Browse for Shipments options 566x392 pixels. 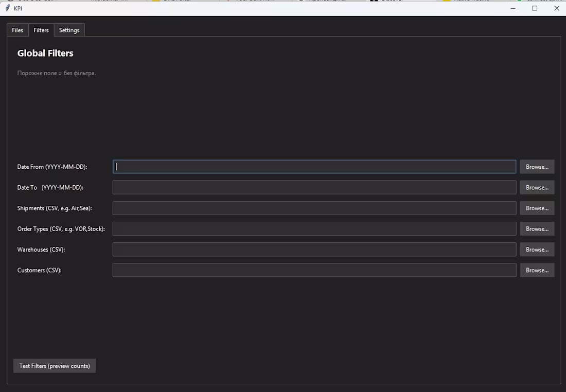point(537,208)
